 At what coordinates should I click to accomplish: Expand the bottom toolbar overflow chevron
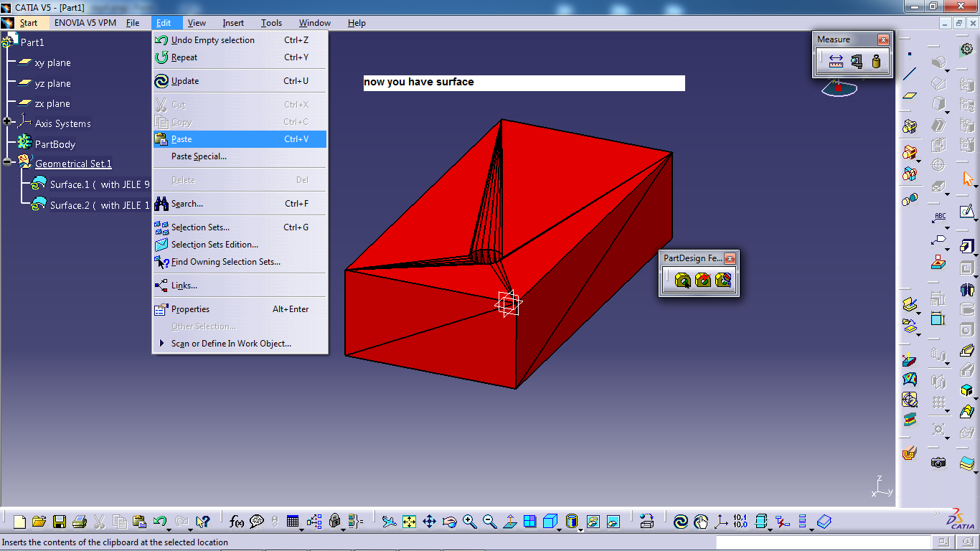point(936,514)
